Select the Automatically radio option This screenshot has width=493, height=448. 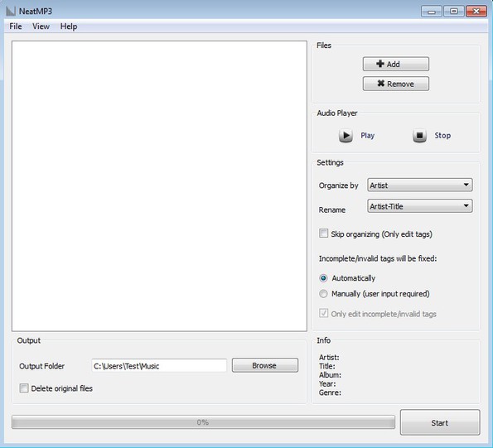(x=323, y=278)
